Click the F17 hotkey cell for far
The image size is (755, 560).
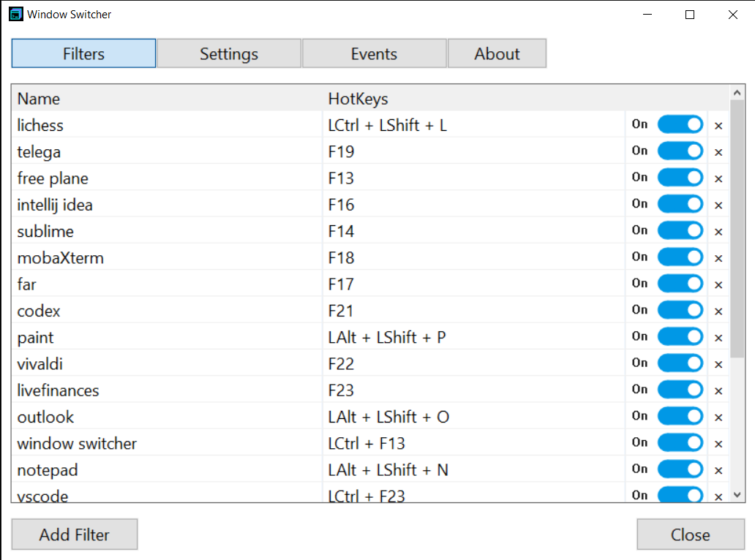(x=474, y=284)
